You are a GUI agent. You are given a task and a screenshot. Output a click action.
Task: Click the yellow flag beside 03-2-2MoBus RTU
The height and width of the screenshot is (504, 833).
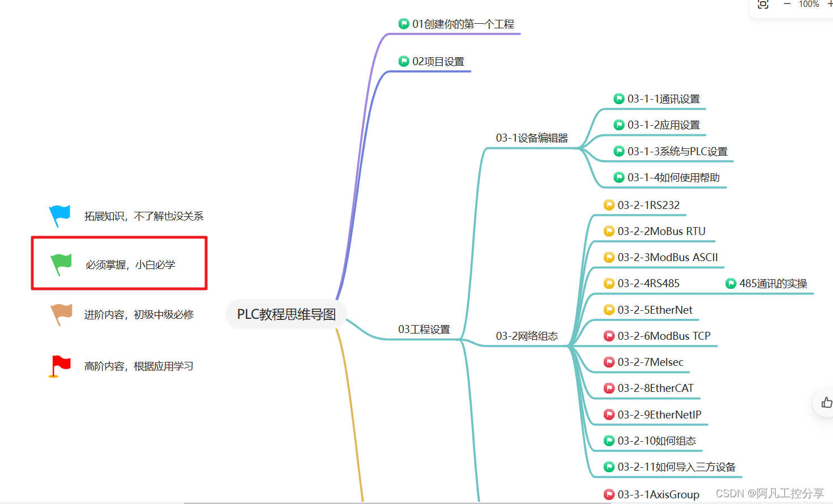(x=609, y=231)
